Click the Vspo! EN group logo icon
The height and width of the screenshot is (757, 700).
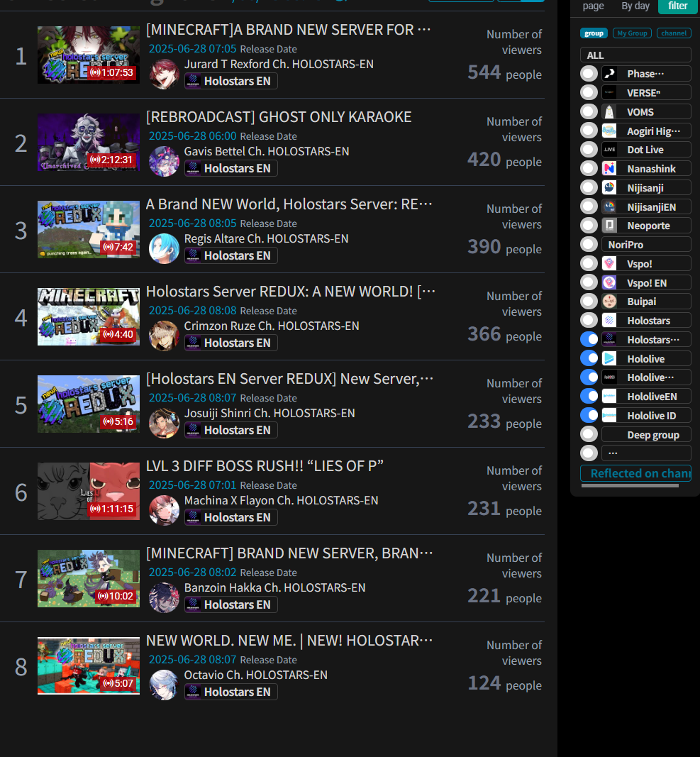pos(609,282)
